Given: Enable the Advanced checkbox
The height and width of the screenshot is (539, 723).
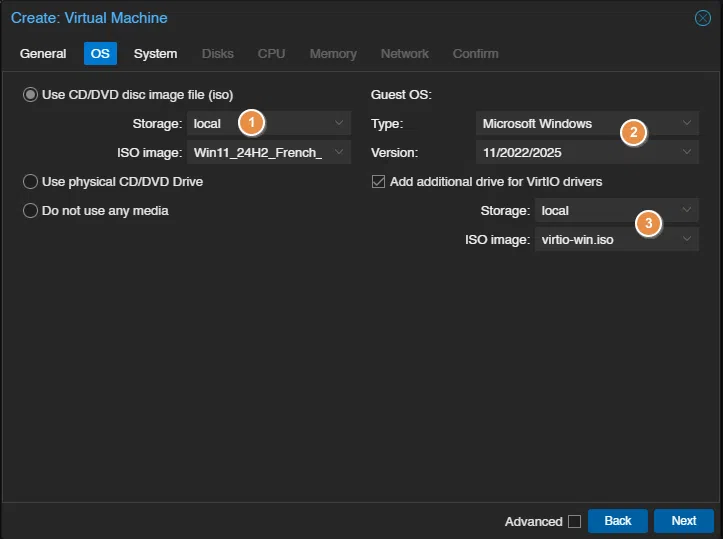Looking at the screenshot, I should [574, 521].
